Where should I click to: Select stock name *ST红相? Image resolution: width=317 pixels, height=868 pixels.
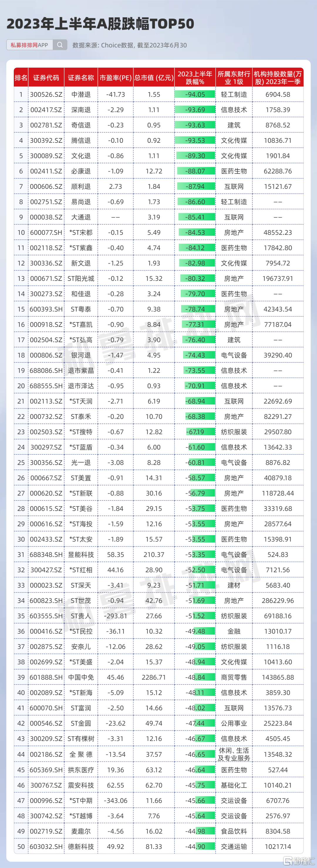coord(81,570)
